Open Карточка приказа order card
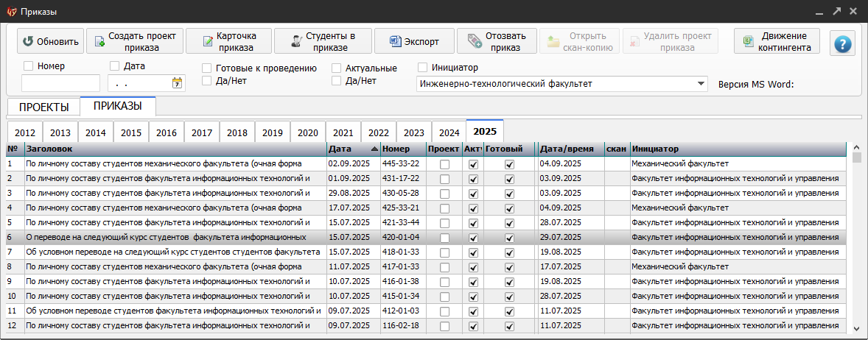The height and width of the screenshot is (340, 868). point(228,42)
